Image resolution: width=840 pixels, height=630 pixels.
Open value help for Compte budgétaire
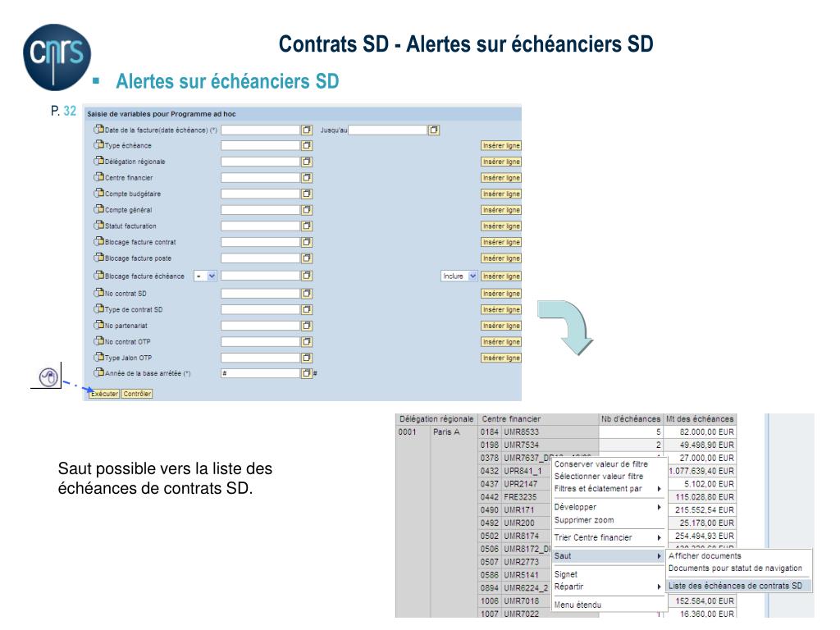coord(307,194)
